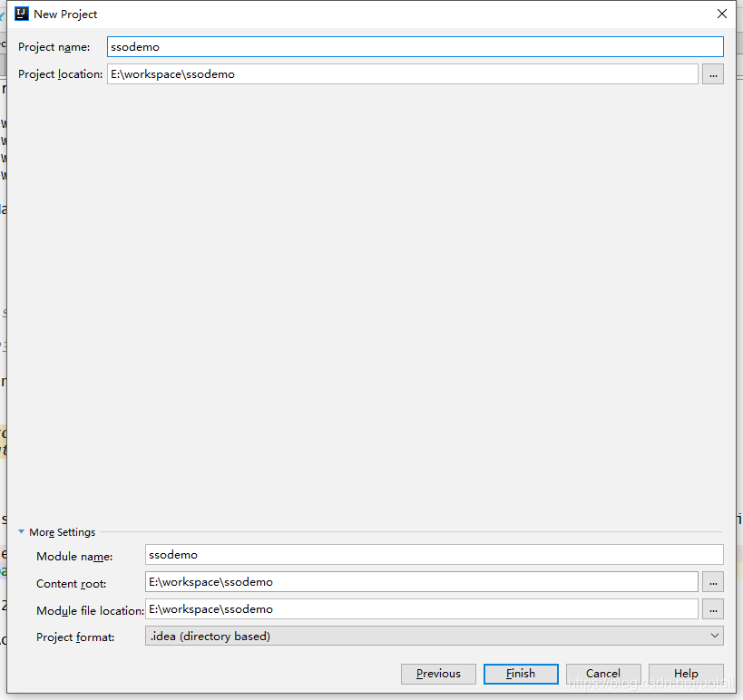Go back with the Previous button

pyautogui.click(x=438, y=674)
